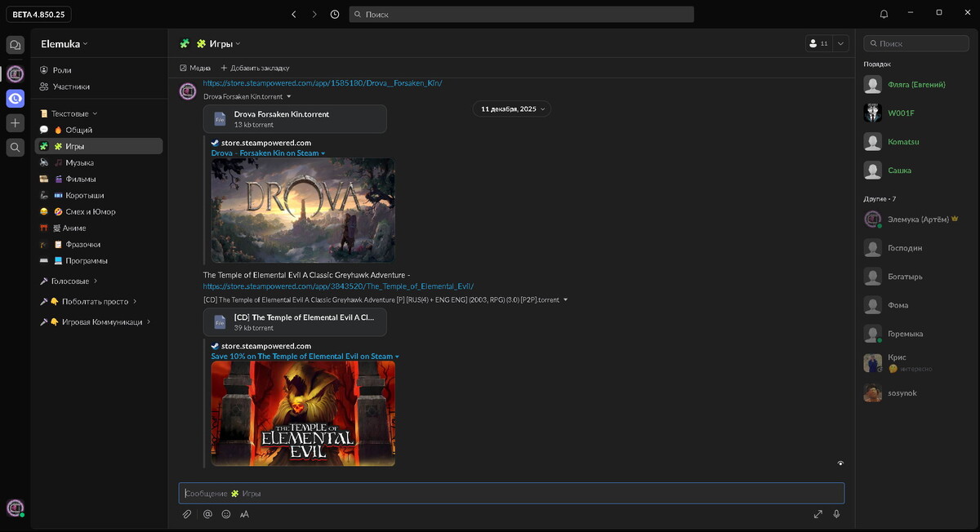
Task: Open member Фляга (Евгений)
Action: tap(915, 85)
